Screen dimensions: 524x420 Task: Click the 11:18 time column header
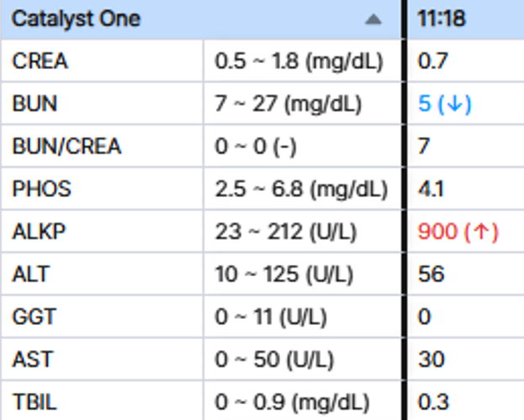tap(441, 19)
